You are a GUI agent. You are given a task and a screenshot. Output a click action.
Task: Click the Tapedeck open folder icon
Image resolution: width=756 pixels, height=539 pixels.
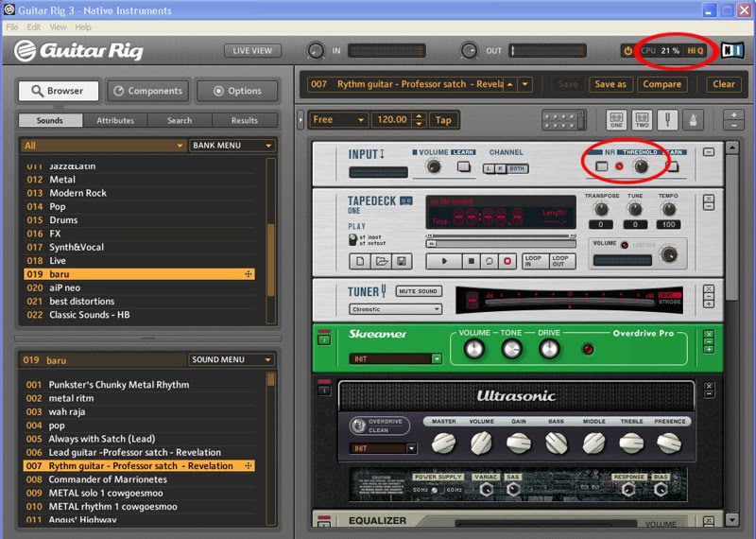[x=382, y=261]
